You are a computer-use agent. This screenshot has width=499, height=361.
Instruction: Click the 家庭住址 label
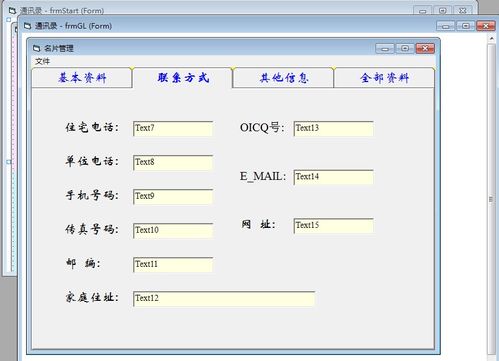click(92, 297)
